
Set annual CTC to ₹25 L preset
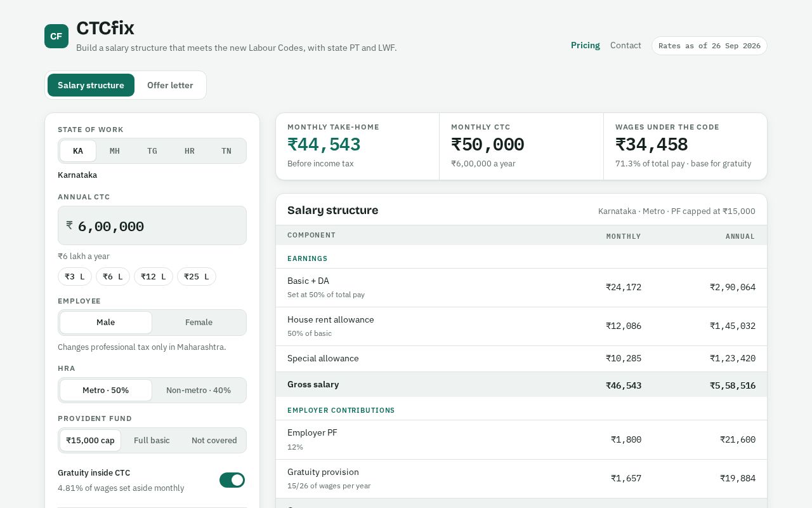click(x=197, y=277)
